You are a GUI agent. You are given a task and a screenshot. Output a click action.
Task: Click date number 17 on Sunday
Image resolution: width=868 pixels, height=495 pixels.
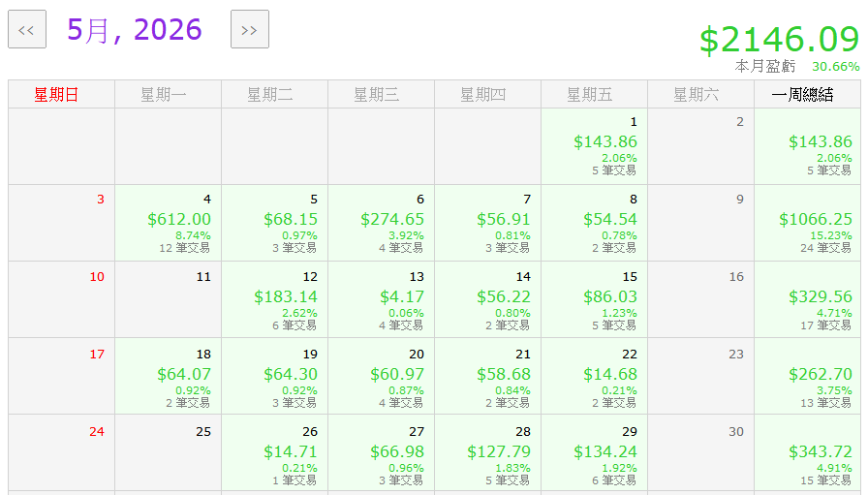pyautogui.click(x=97, y=355)
